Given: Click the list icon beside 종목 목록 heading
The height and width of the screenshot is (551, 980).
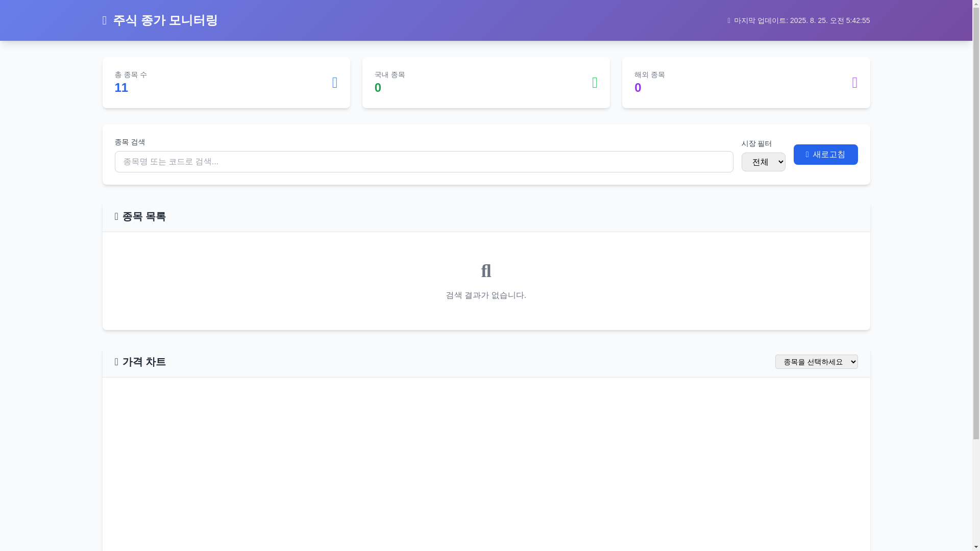Looking at the screenshot, I should 116,216.
